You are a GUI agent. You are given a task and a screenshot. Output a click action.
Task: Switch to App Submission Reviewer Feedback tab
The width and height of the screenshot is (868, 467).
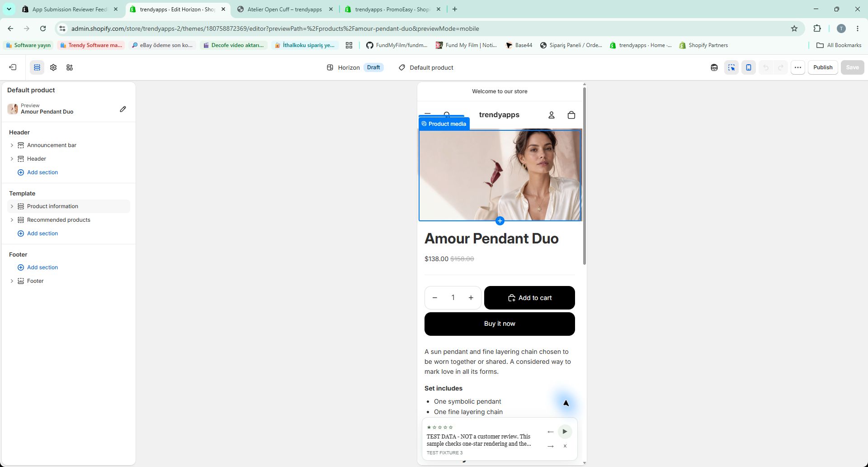pyautogui.click(x=70, y=9)
